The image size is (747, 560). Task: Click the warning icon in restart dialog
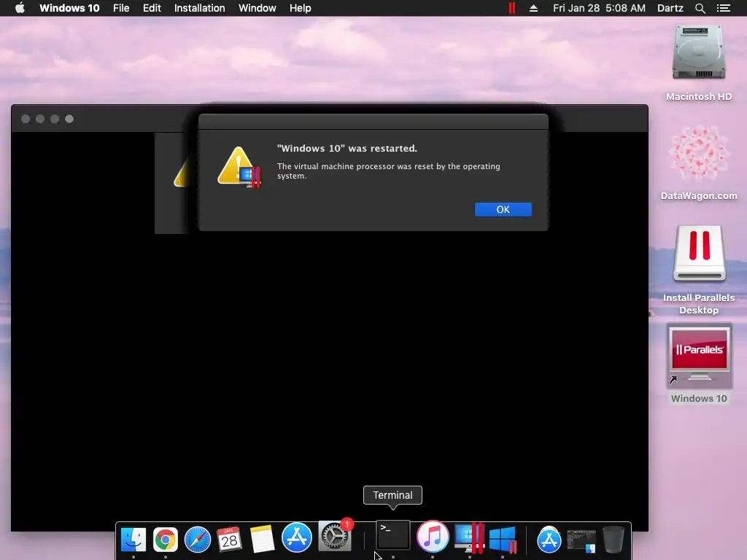[x=239, y=167]
